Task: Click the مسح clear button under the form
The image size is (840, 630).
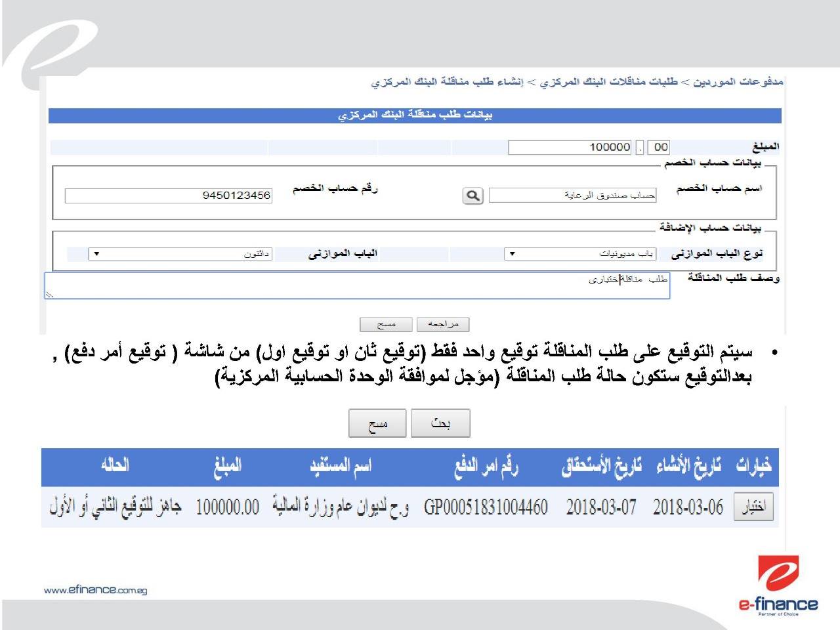Action: 386,324
